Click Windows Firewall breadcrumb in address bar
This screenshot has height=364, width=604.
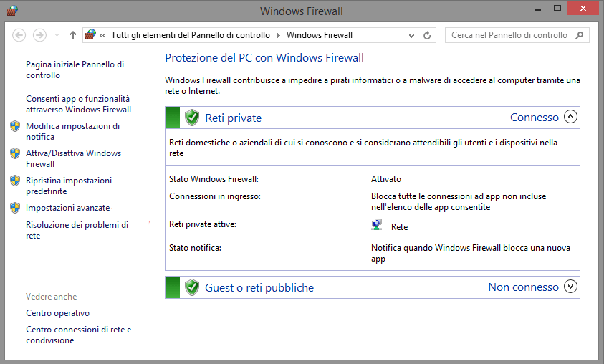click(320, 35)
